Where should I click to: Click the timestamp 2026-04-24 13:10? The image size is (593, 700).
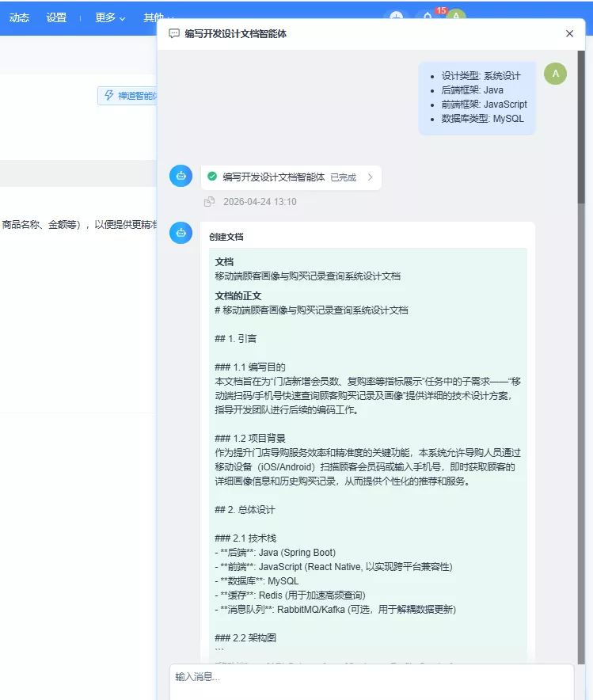tap(260, 202)
